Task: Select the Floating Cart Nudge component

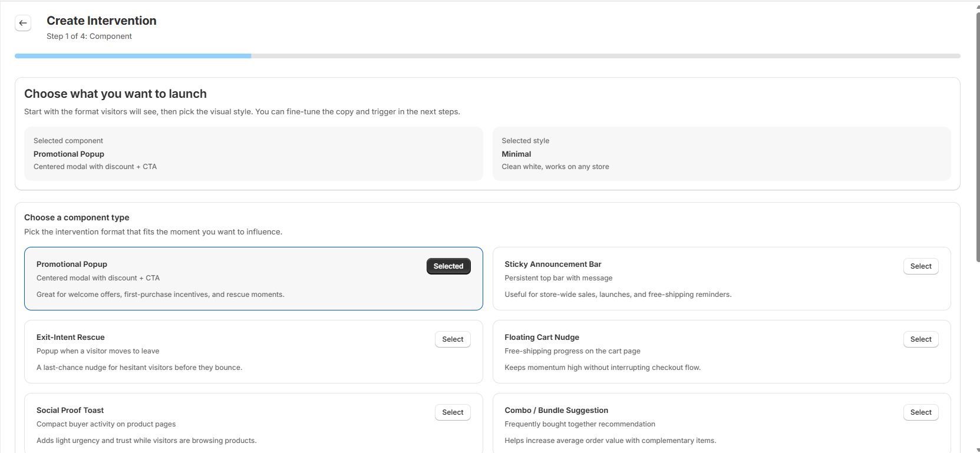Action: (920, 339)
